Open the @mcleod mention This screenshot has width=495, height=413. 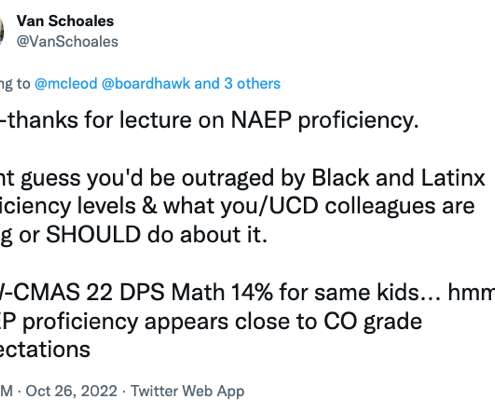pos(66,83)
